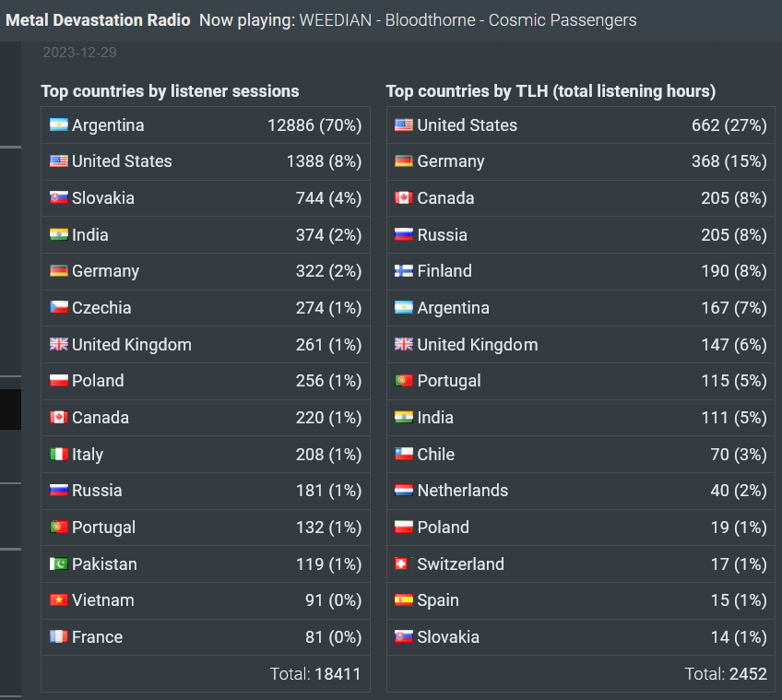Image resolution: width=782 pixels, height=700 pixels.
Task: Select the Germany 368 (15%) row
Action: (x=581, y=161)
